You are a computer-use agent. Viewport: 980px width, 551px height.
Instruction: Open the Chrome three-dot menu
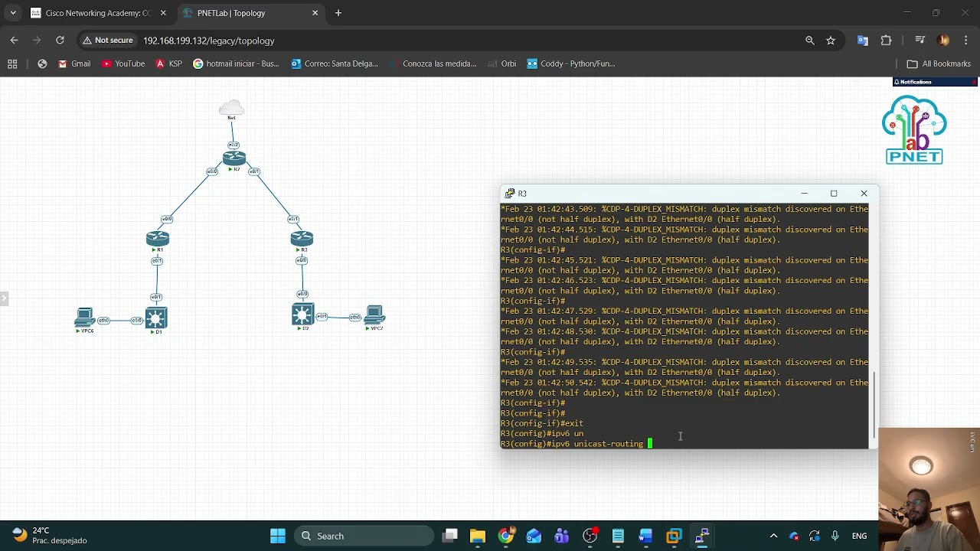(x=966, y=41)
